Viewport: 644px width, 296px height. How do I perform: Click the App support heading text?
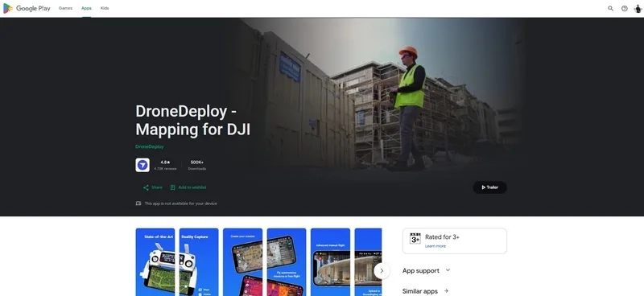click(x=420, y=270)
